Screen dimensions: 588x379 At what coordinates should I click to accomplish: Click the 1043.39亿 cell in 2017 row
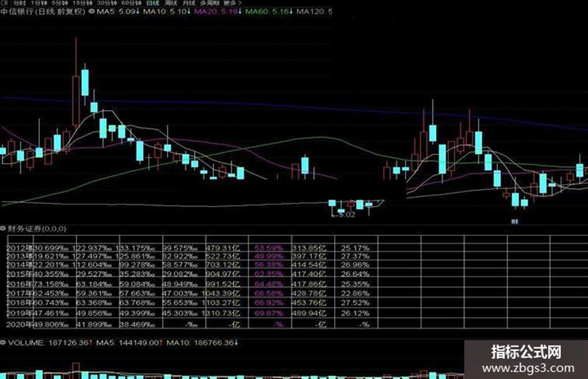pyautogui.click(x=220, y=293)
